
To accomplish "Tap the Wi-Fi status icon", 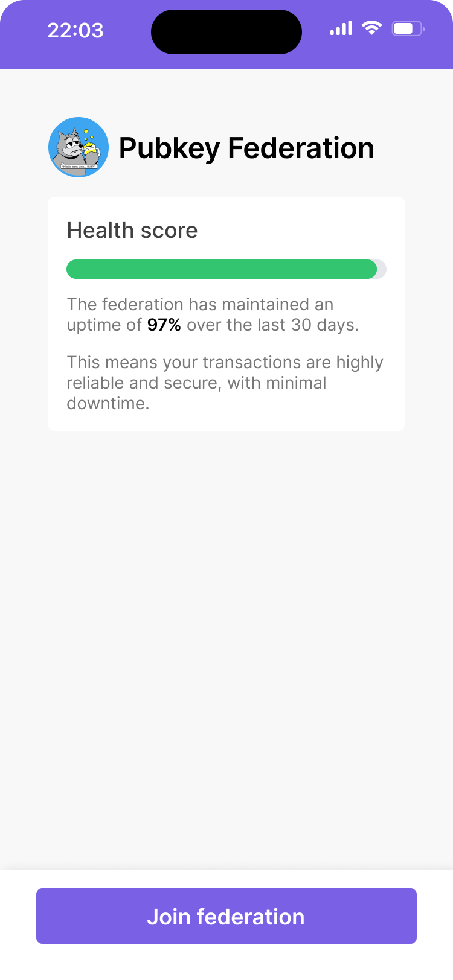I will (371, 28).
